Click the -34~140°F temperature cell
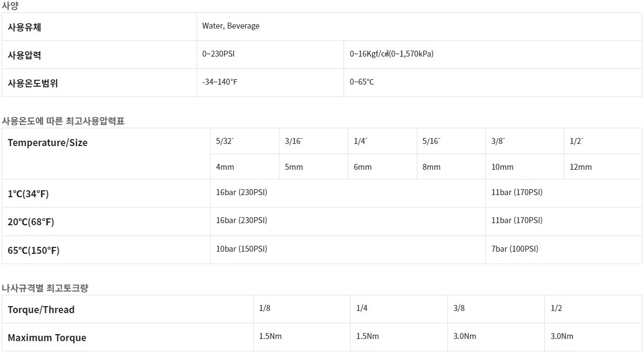Viewport: 644px width, 353px height. (x=220, y=82)
